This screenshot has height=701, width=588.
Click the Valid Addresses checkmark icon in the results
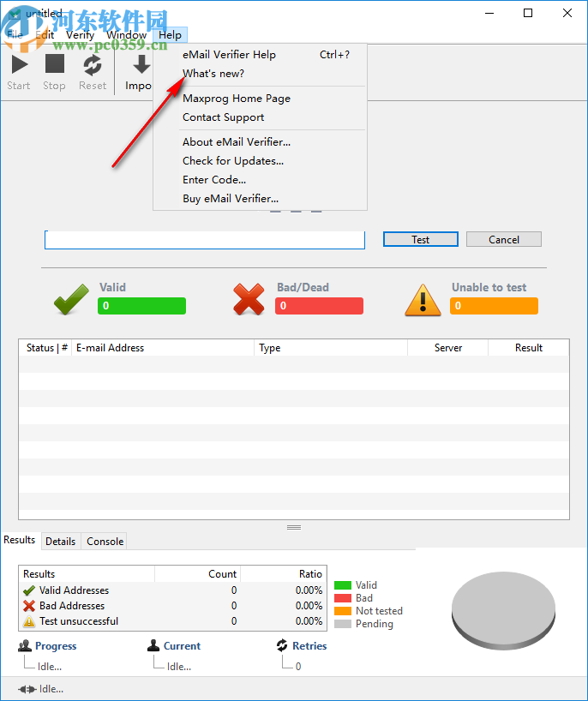tap(29, 590)
